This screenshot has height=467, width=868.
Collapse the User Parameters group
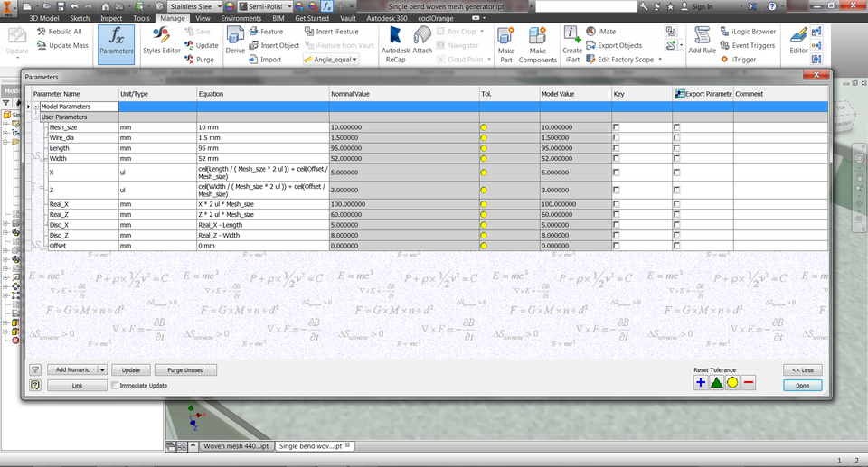[x=36, y=117]
